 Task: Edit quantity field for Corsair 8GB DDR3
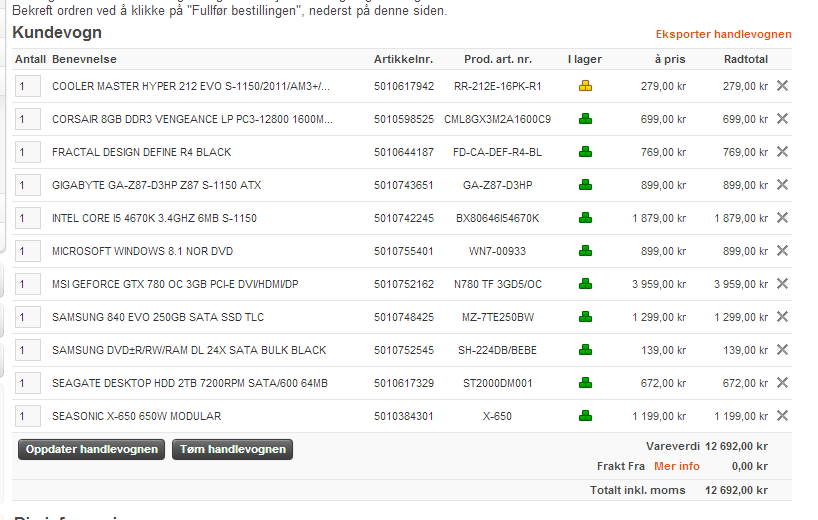pos(28,119)
